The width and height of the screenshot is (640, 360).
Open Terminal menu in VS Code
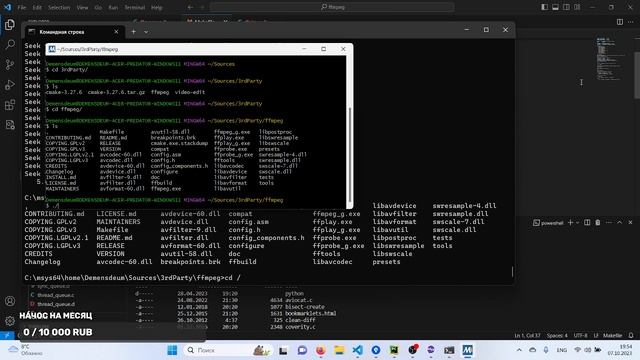click(135, 7)
